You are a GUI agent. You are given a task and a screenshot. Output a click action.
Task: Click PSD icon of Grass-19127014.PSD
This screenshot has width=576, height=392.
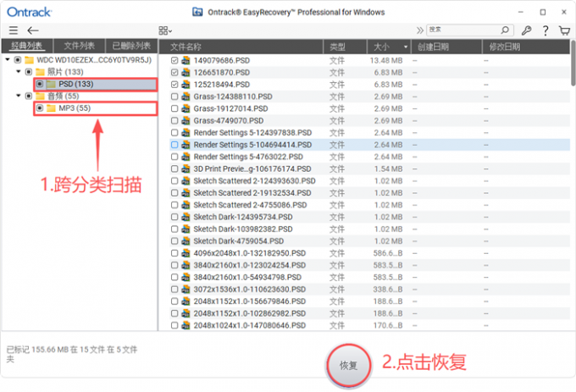(x=186, y=108)
